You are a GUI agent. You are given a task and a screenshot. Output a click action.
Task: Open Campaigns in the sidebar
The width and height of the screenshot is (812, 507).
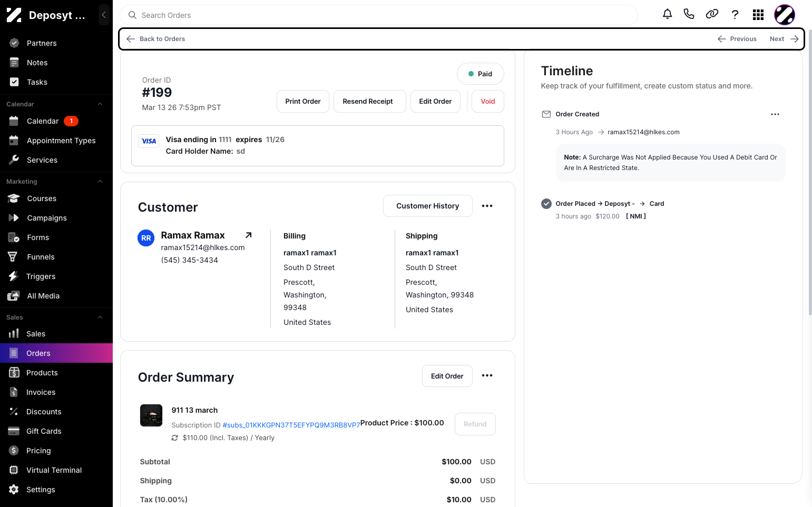click(x=56, y=218)
